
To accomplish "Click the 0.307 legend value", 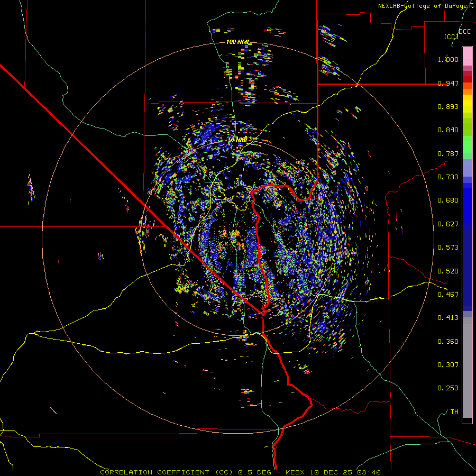I will [x=448, y=365].
